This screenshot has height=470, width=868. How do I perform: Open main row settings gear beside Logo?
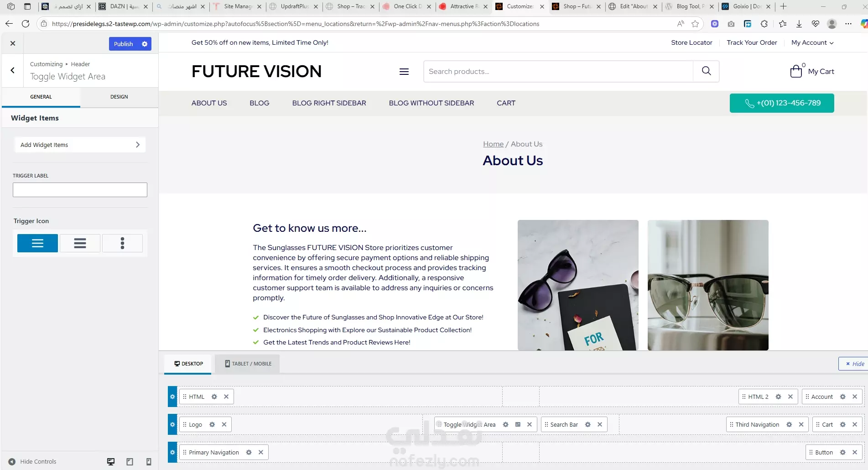point(172,424)
